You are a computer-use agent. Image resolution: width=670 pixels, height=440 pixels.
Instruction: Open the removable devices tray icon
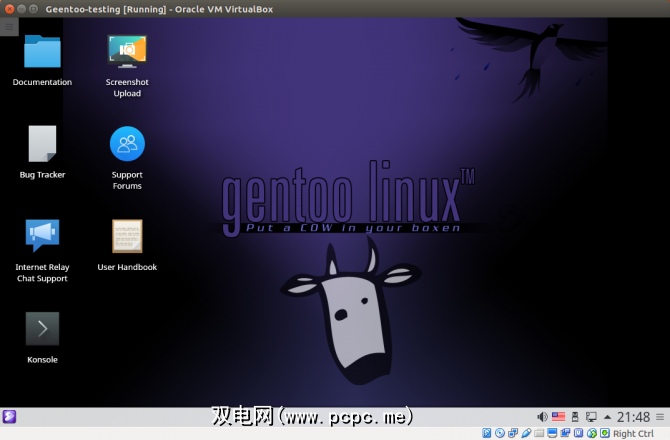[x=575, y=417]
